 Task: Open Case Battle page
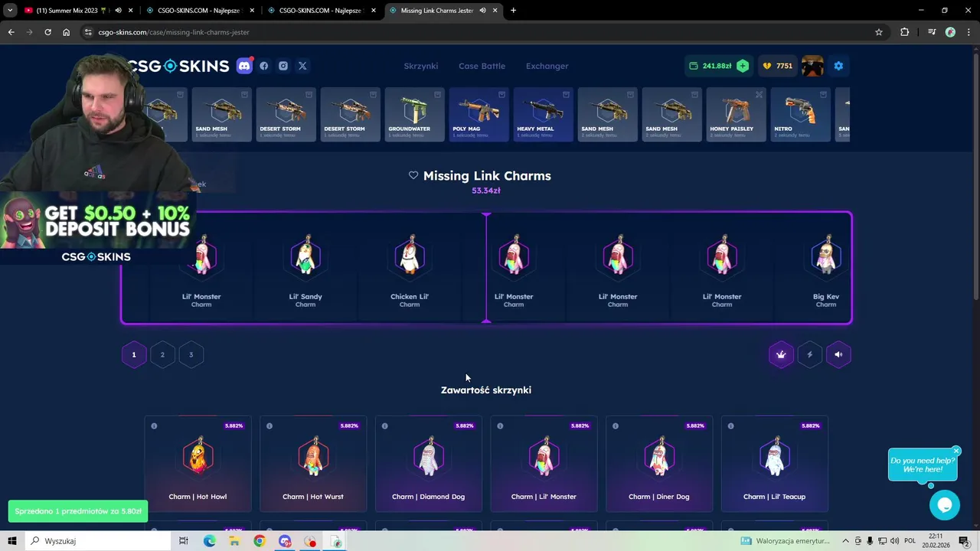click(482, 66)
